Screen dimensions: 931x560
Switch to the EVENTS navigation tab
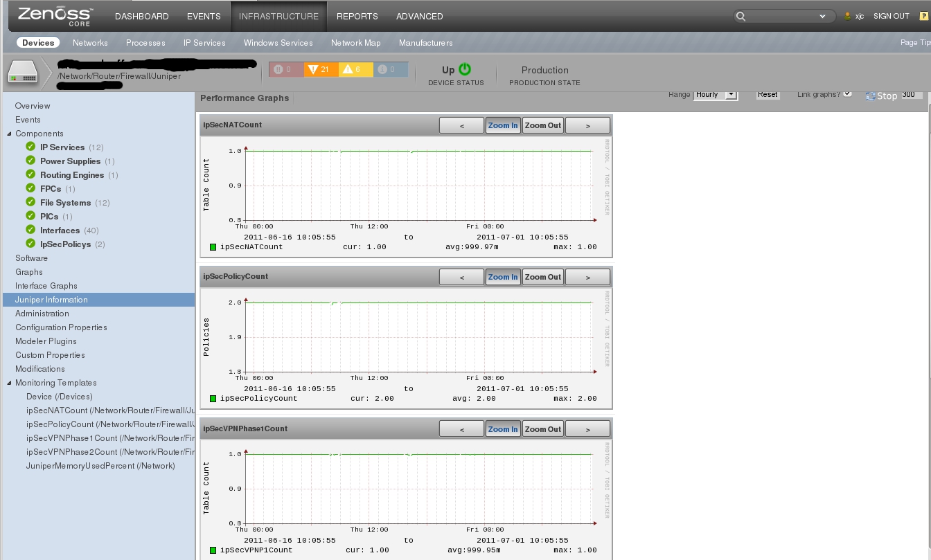(203, 16)
